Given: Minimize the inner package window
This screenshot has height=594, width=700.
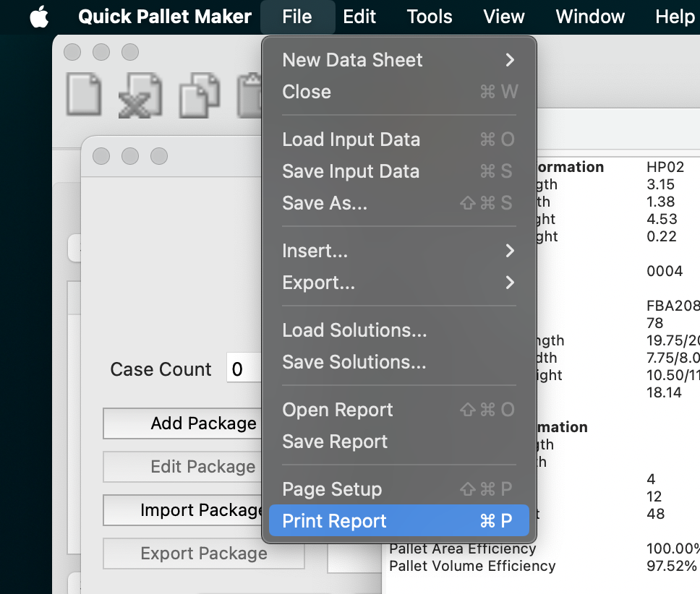Looking at the screenshot, I should [130, 156].
